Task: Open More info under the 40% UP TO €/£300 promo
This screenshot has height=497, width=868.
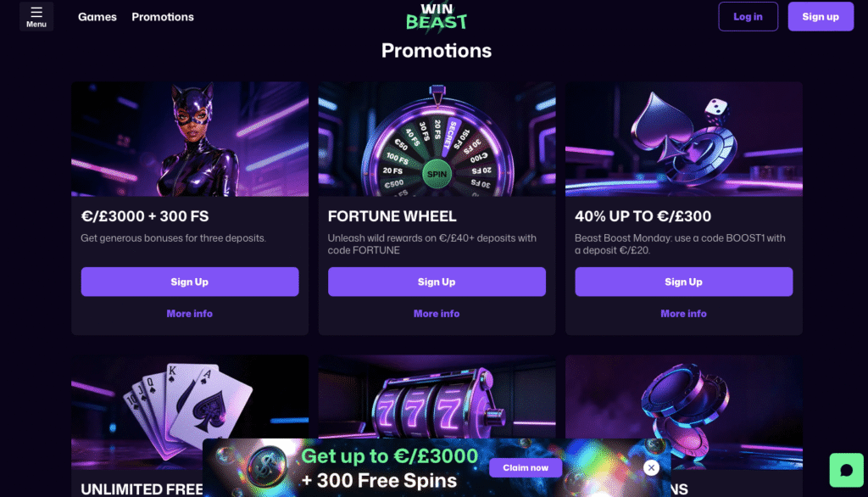Action: tap(683, 313)
